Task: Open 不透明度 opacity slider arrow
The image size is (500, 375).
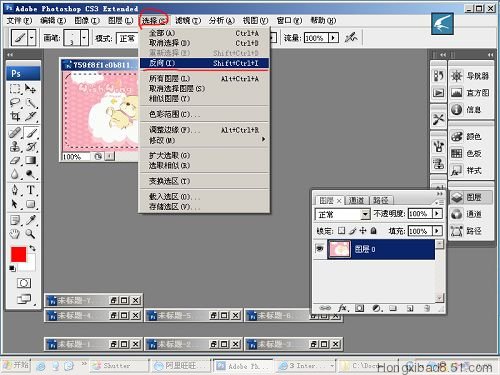Action: pos(437,214)
